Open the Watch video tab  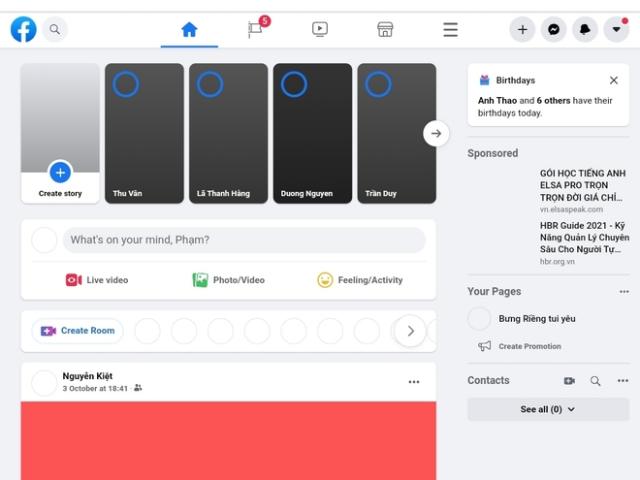coord(320,29)
